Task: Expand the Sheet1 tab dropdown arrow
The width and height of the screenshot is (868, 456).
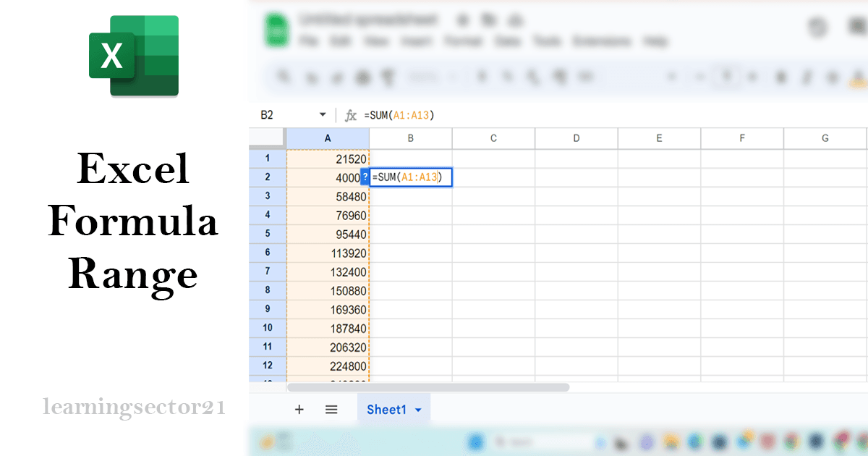Action: [418, 409]
